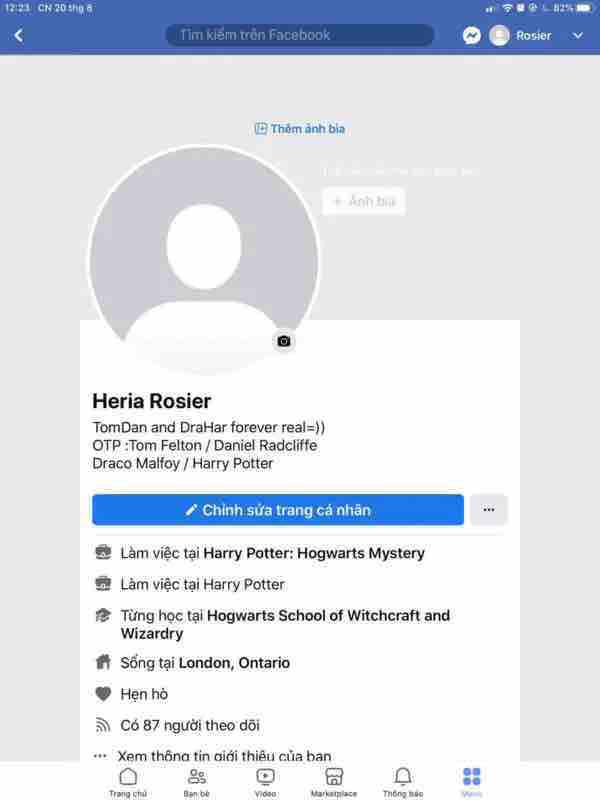Open the three-dot more options button
The image size is (600, 800).
[x=488, y=510]
